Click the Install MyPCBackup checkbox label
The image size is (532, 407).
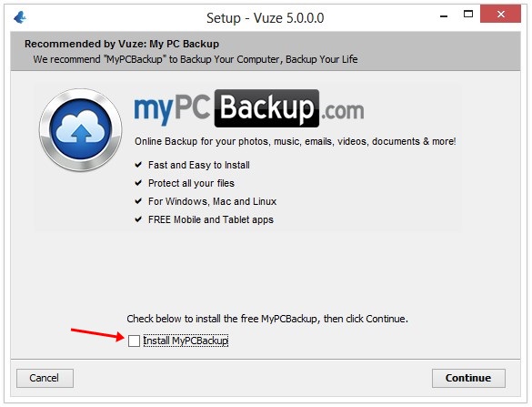(x=186, y=341)
